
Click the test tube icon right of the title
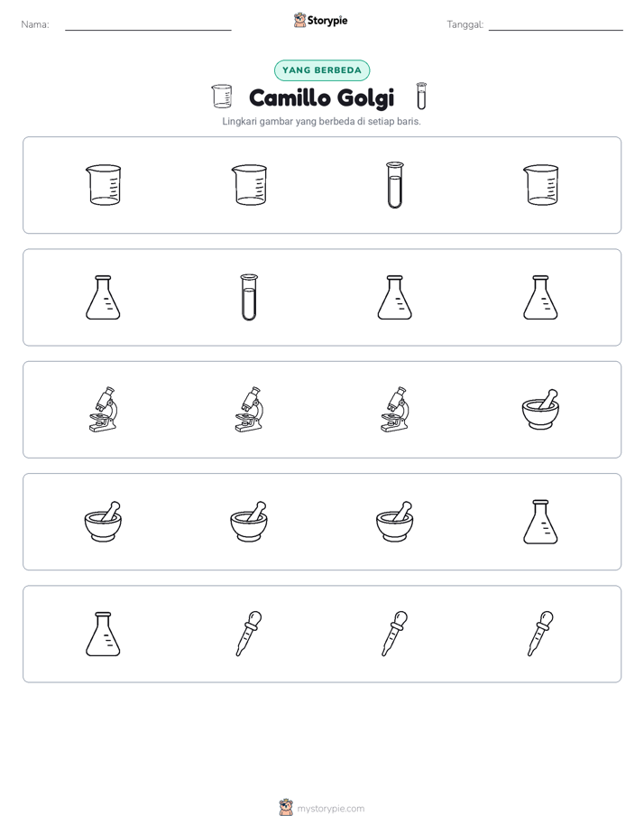click(x=421, y=96)
